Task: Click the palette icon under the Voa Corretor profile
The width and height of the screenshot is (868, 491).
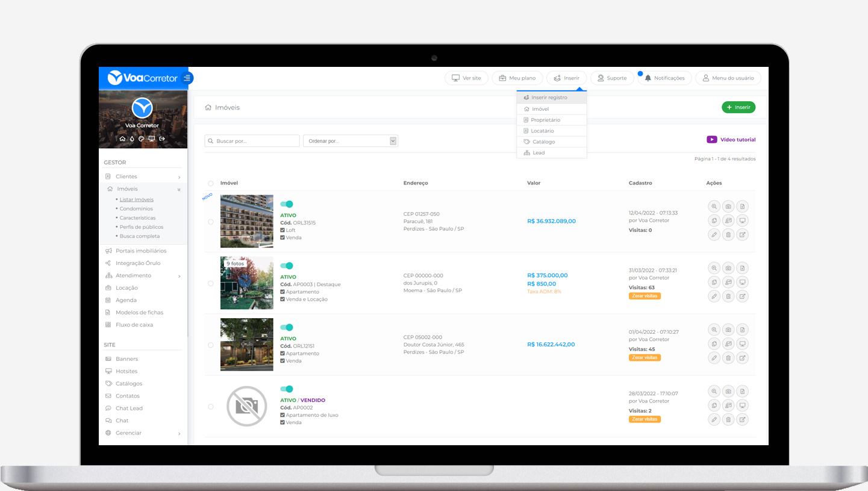Action: click(142, 139)
